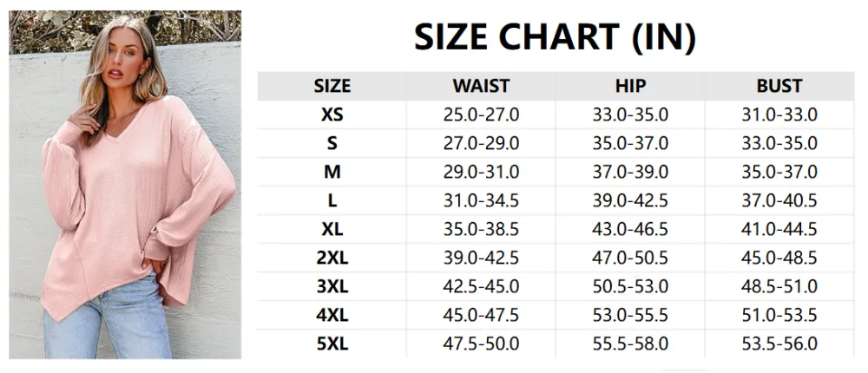
Task: Click the 3XL size row label
Action: pyautogui.click(x=332, y=287)
